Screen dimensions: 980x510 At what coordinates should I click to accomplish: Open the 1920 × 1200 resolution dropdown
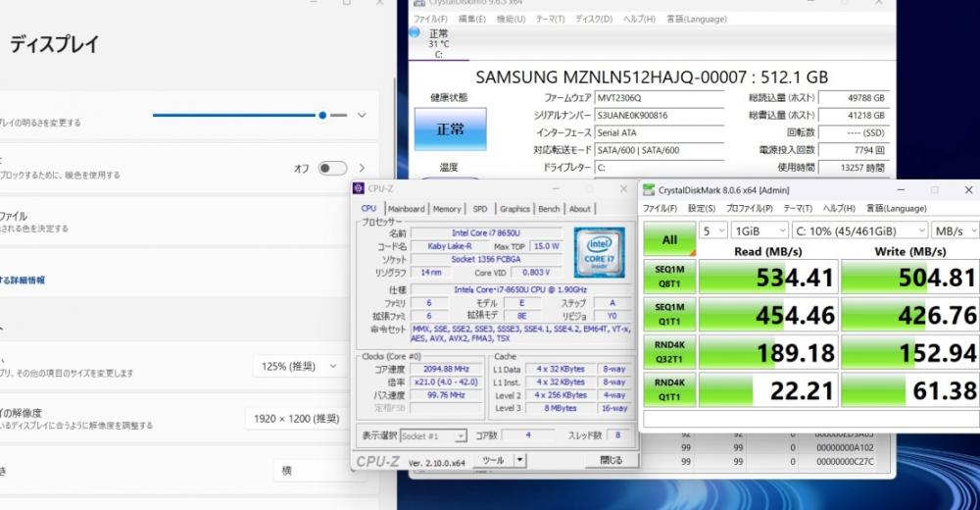298,418
